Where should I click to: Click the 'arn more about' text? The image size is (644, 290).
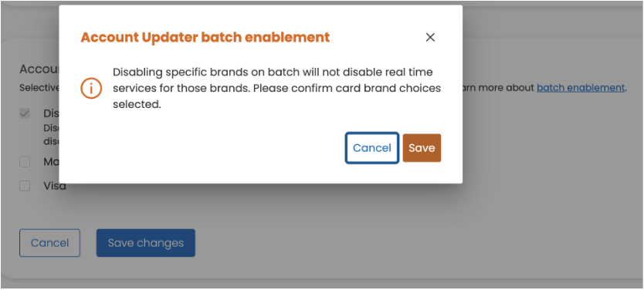point(499,87)
